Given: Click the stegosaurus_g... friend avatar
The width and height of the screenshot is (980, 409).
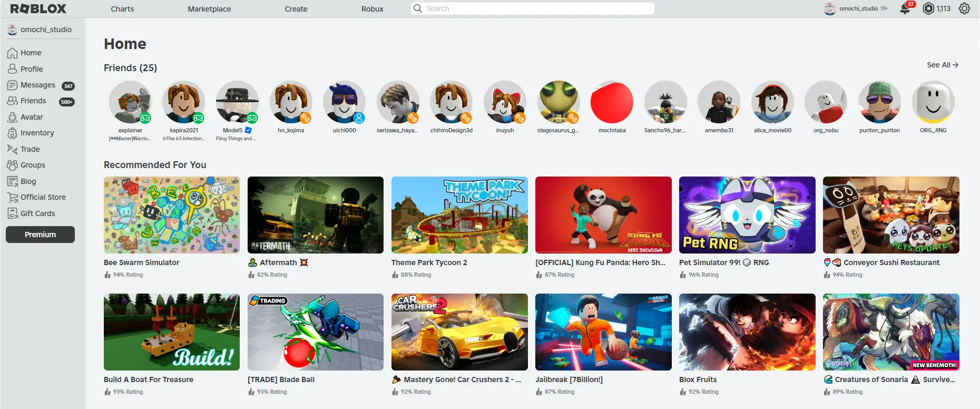Looking at the screenshot, I should [558, 102].
